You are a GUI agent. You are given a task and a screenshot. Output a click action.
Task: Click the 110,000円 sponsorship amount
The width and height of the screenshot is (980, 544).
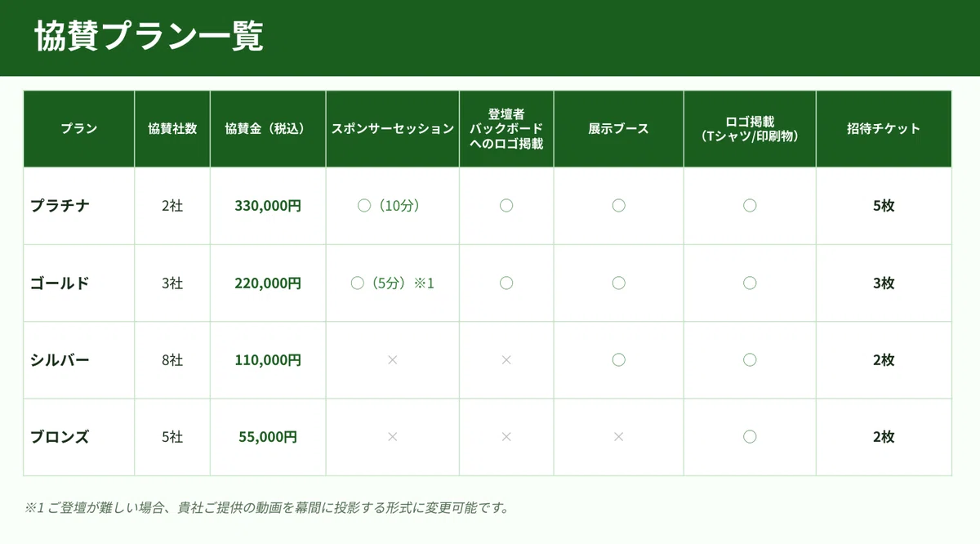pos(268,360)
